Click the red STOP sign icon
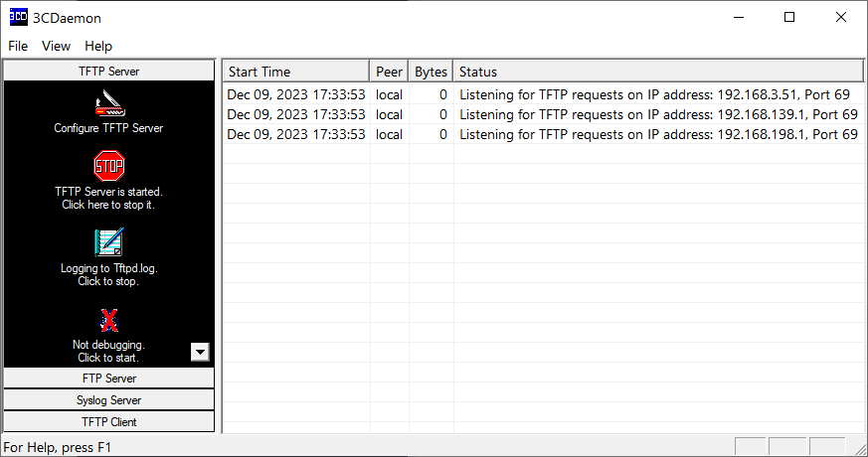 (109, 166)
